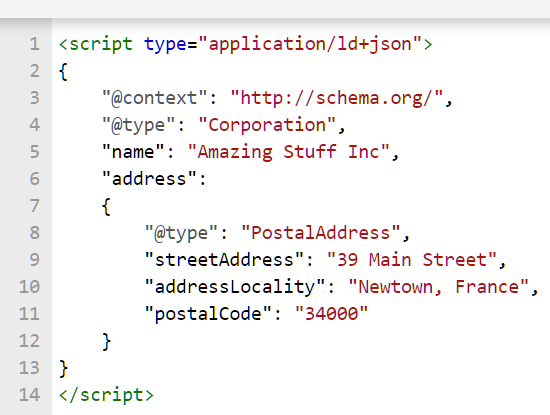Click the closing brace on line 12
The width and height of the screenshot is (550, 415).
[106, 341]
